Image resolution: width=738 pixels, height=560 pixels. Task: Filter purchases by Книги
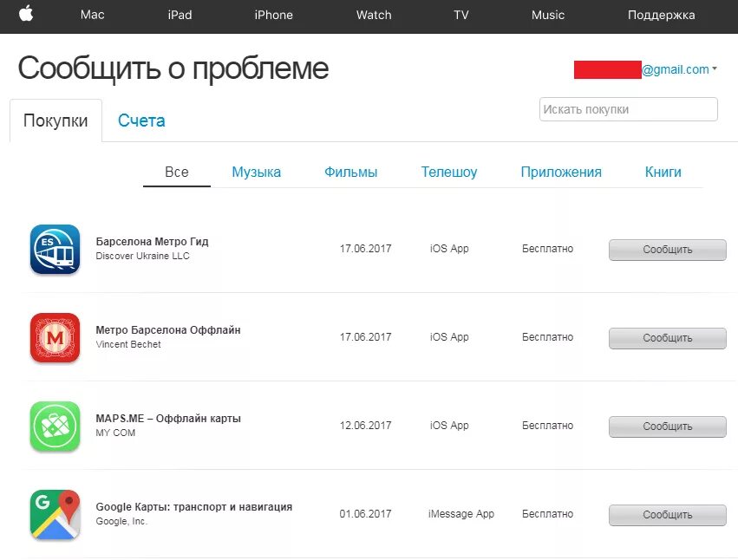coord(663,172)
